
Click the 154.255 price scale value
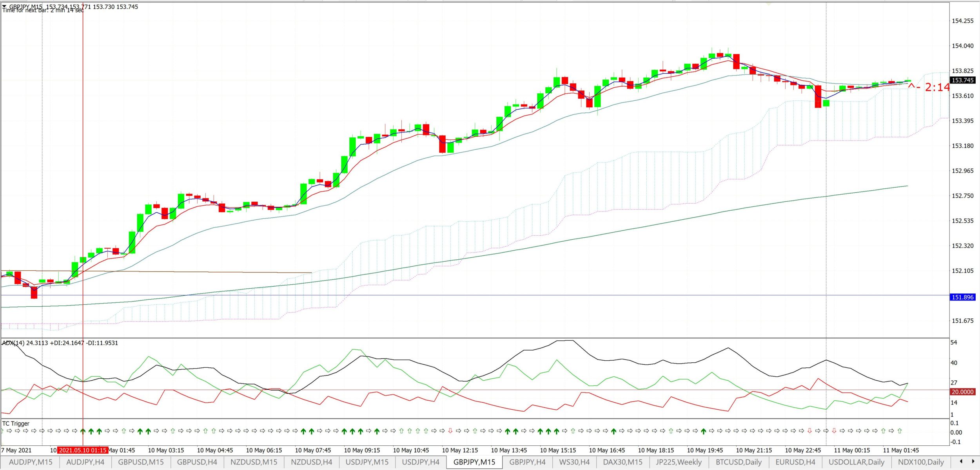pyautogui.click(x=963, y=21)
